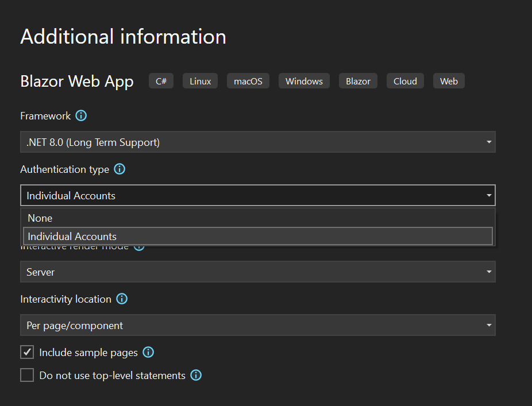Image resolution: width=532 pixels, height=406 pixels.
Task: Click the Authentication type info icon
Action: point(119,169)
